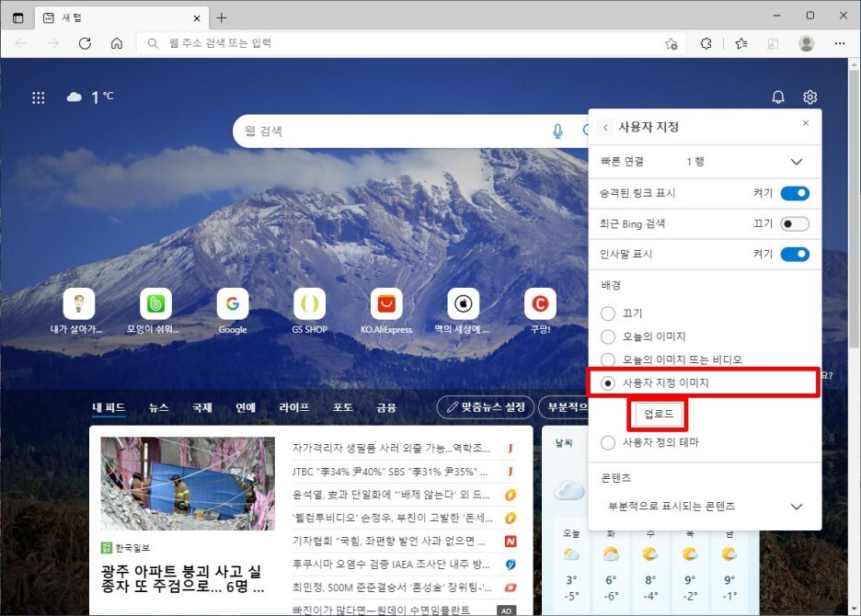Toggle 승격된 링크 표시 switch
The width and height of the screenshot is (861, 616).
pos(795,193)
